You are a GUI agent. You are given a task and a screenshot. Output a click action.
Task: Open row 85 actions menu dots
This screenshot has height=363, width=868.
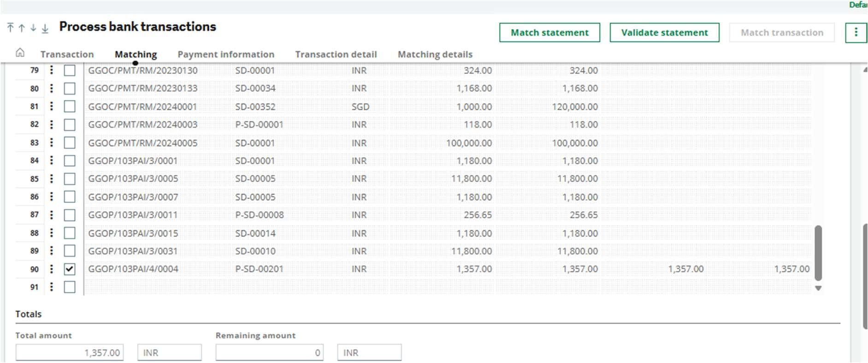pyautogui.click(x=52, y=179)
